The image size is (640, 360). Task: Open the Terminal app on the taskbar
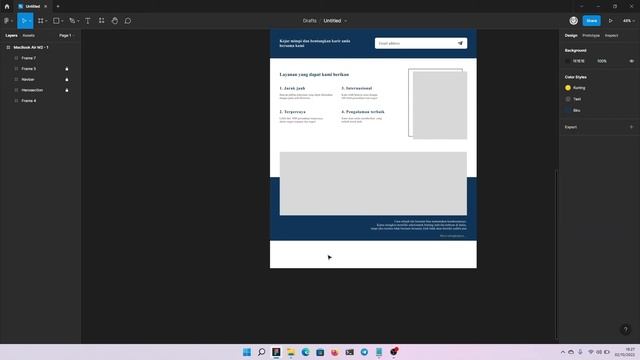349,352
